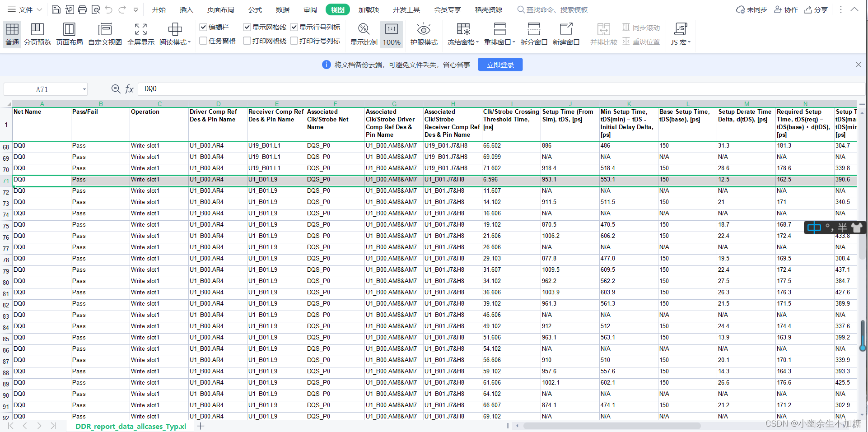Expand JS Macro (JS 宏) dropdown arrow
This screenshot has width=868, height=432.
click(689, 42)
